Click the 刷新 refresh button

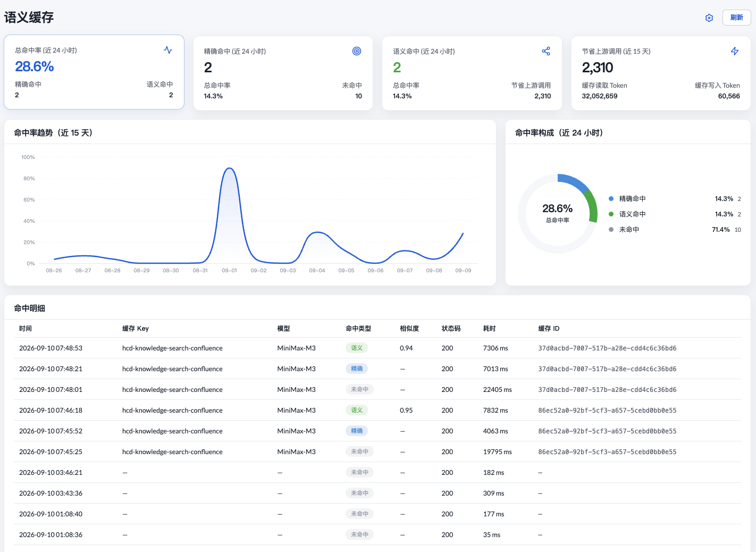[x=736, y=18]
